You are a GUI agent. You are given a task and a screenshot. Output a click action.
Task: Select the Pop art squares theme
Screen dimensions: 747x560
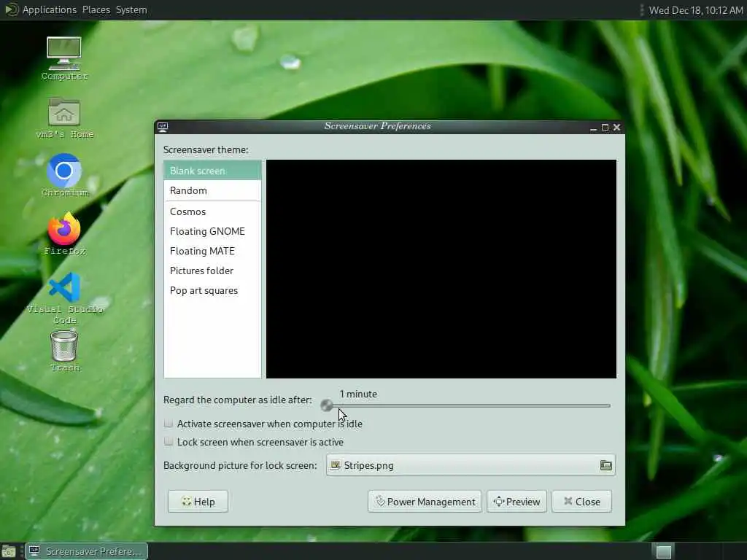212,290
